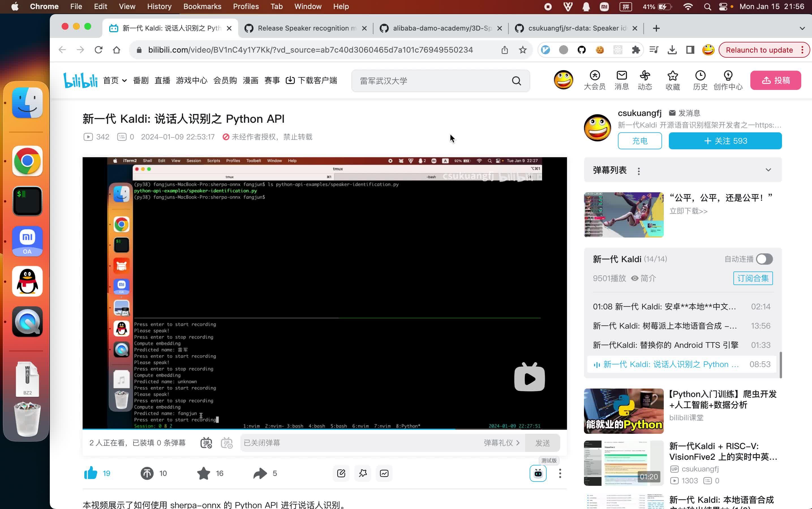Open the 首页 dropdown arrow

(124, 81)
